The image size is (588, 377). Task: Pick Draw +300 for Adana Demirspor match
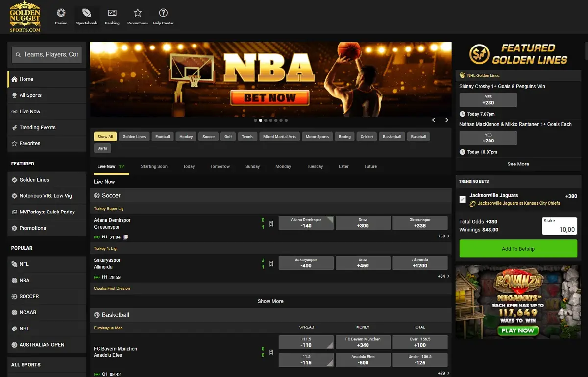363,223
